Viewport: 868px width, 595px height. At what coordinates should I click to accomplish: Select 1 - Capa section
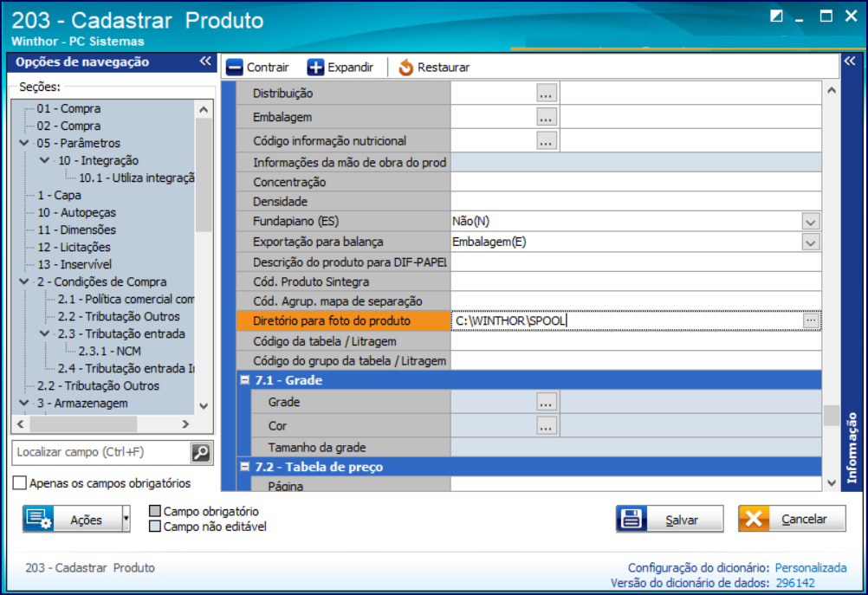pyautogui.click(x=59, y=195)
